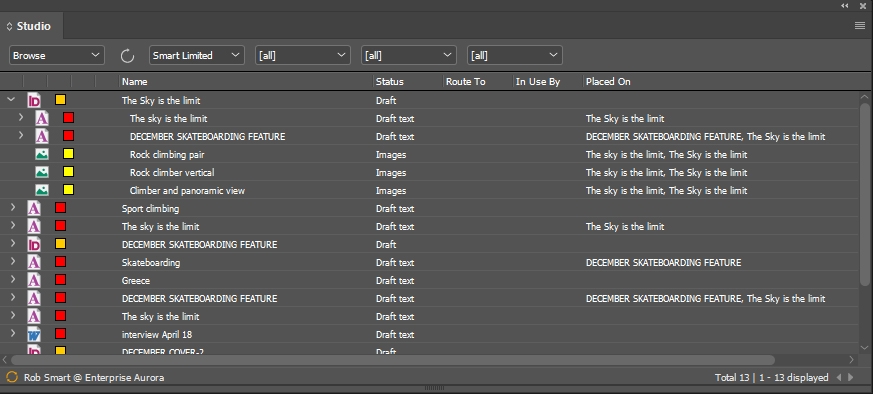Screen dimensions: 873x394
Task: Open the Studio panel flyout menu
Action: (x=860, y=26)
